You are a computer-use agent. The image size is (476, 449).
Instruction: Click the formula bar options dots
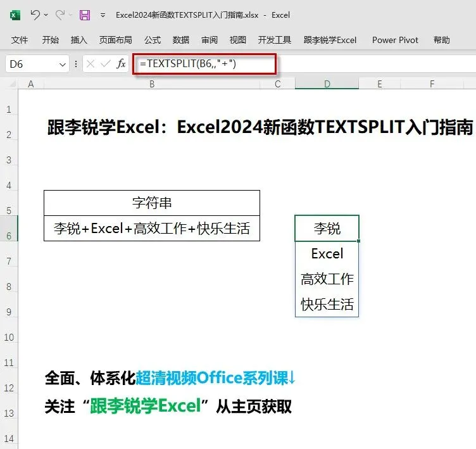click(76, 64)
